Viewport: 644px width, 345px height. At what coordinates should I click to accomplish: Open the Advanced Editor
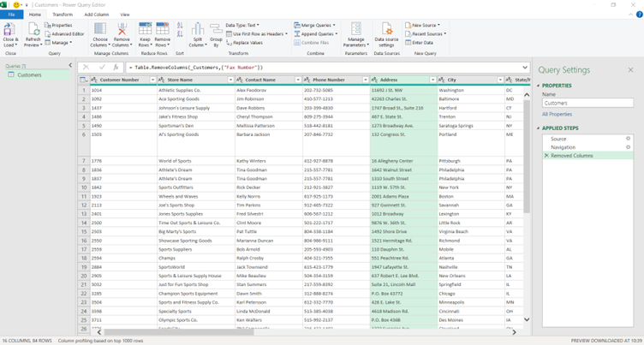tap(64, 34)
